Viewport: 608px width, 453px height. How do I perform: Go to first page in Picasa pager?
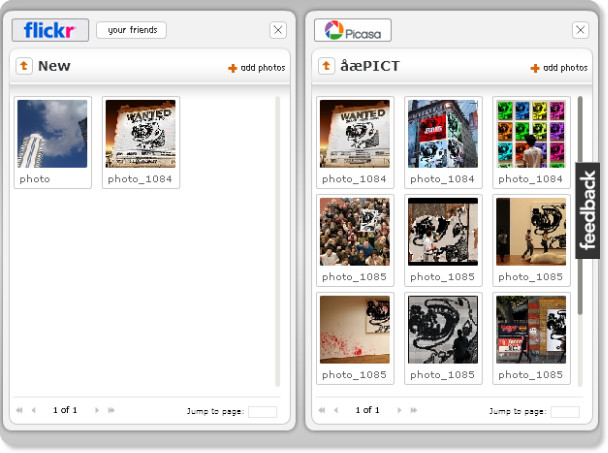[x=322, y=410]
